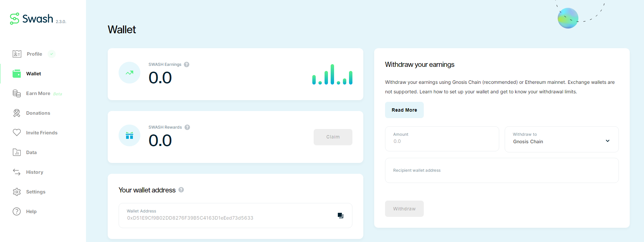The height and width of the screenshot is (242, 644).
Task: Click the Donations ribbon icon
Action: [17, 113]
